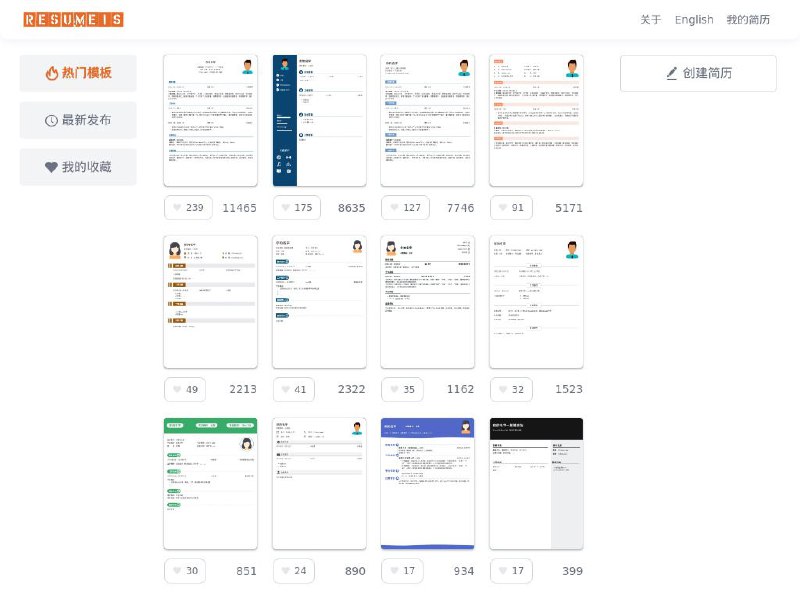800x600 pixels.
Task: Favorite the template with 49 likes
Action: click(x=187, y=389)
